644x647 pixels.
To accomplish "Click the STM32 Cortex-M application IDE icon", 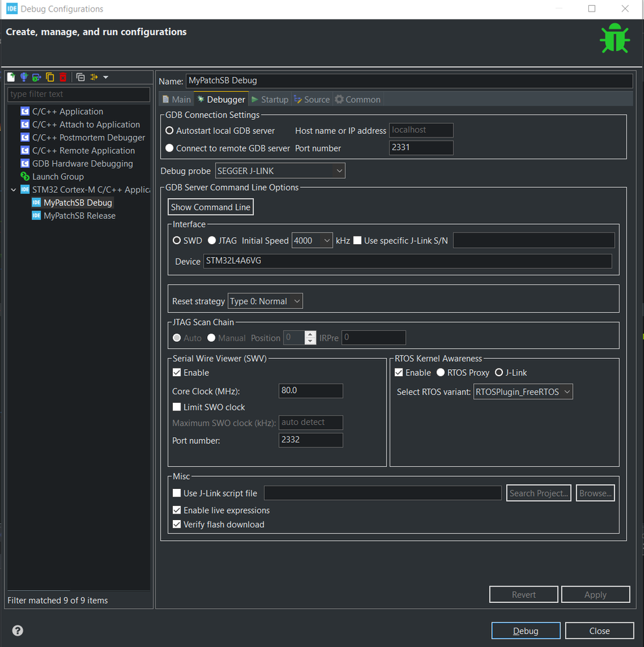I will tap(25, 189).
